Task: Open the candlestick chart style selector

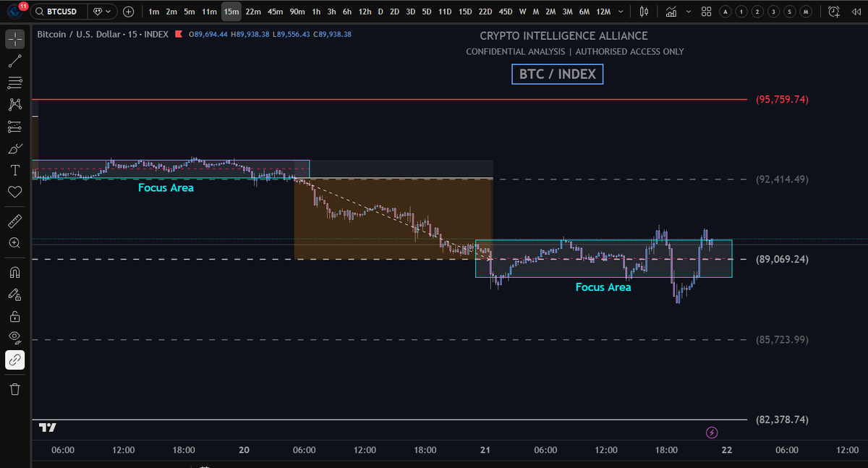Action: coord(644,12)
